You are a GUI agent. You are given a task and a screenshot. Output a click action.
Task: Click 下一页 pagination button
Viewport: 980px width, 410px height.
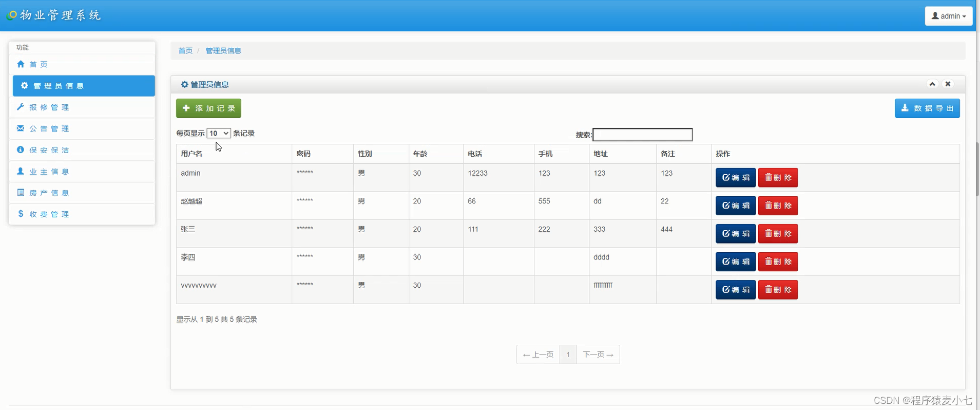[x=598, y=355]
